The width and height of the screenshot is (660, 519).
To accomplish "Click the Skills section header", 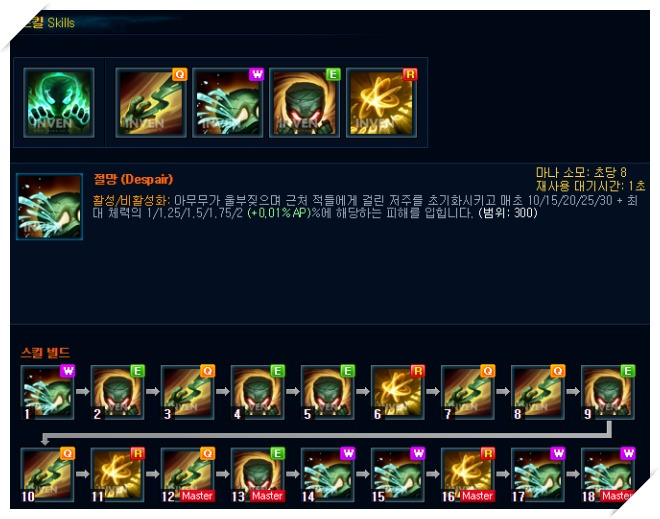I will point(48,23).
